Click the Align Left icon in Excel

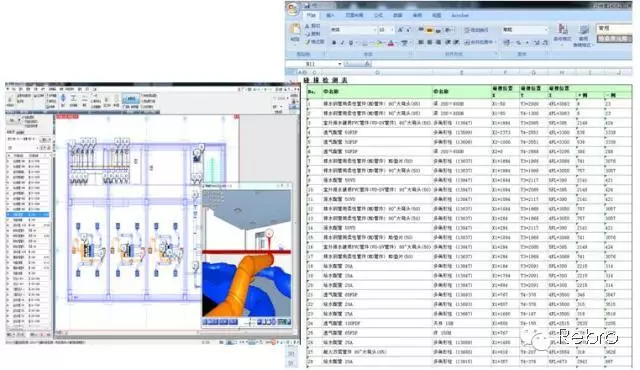(x=421, y=42)
